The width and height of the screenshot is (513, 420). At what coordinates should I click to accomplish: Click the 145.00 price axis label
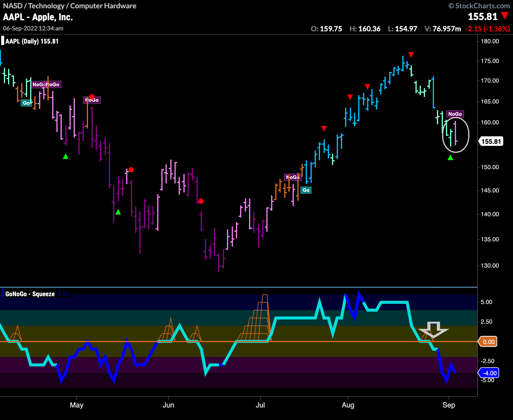(x=490, y=190)
